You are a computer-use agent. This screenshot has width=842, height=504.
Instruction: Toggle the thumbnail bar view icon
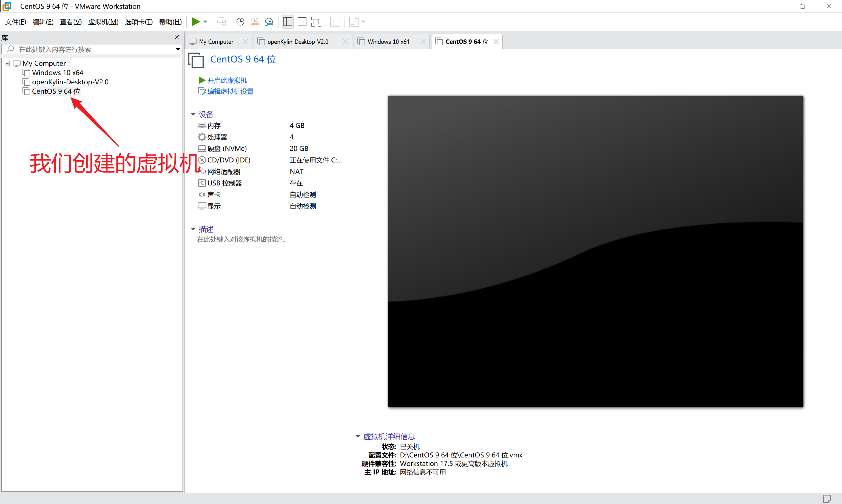[302, 22]
